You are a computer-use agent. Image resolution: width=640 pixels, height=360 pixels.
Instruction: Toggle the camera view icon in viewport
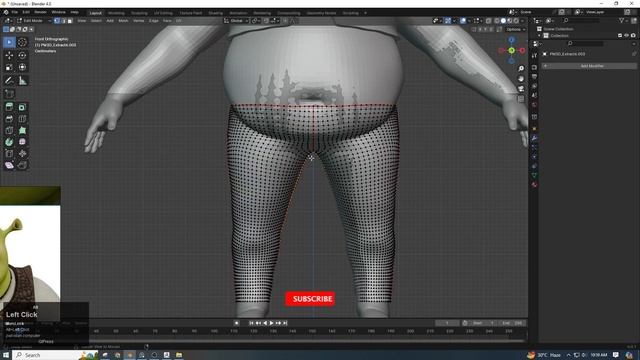pos(521,89)
